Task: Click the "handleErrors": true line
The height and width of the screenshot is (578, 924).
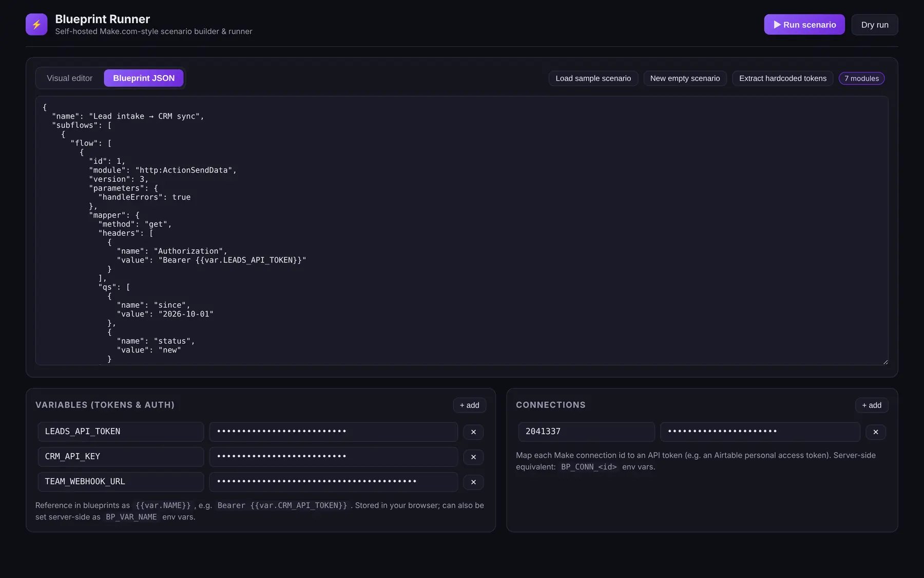Action: click(144, 197)
